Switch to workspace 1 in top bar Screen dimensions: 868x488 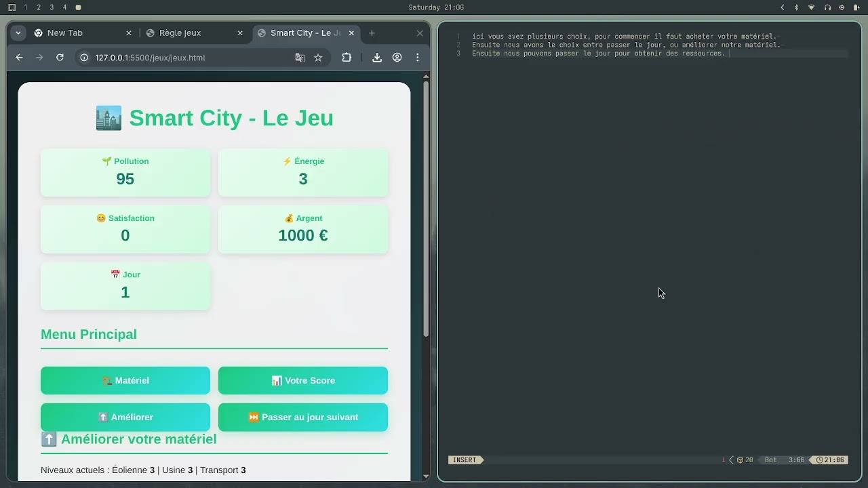(x=26, y=7)
